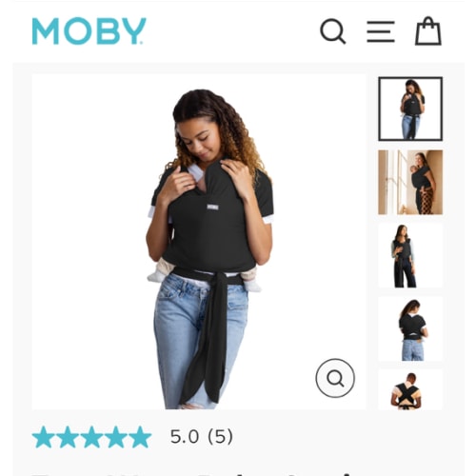Select the thumbnail with crossed back straps
Viewport: 476px width, 476px height.
[x=410, y=389]
